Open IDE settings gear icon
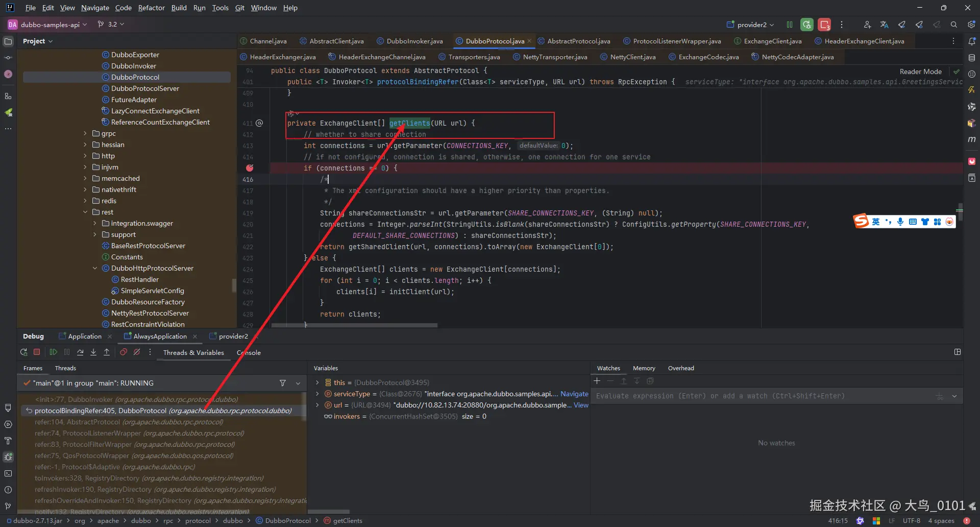The image size is (980, 527). 971,25
